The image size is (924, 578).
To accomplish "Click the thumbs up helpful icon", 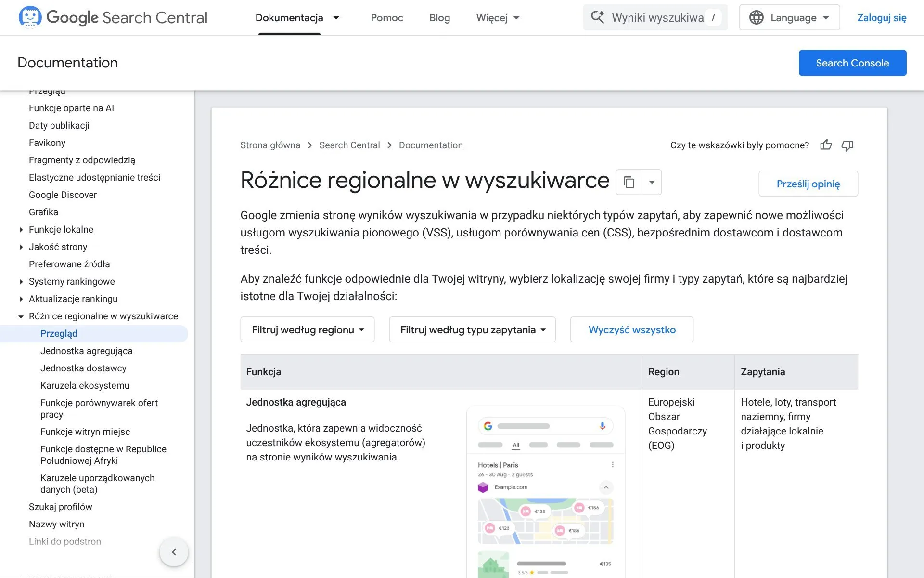I will pos(826,145).
